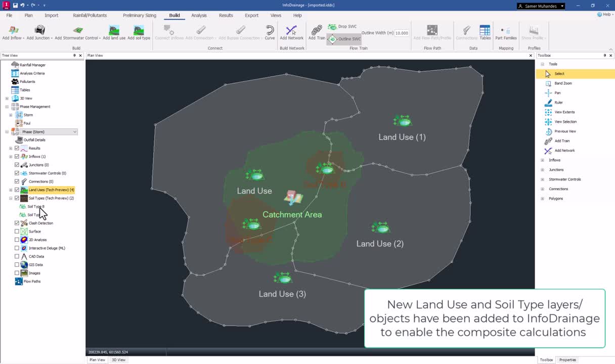Enable the Surface layer checkbox
This screenshot has width=615, height=364.
tap(17, 232)
